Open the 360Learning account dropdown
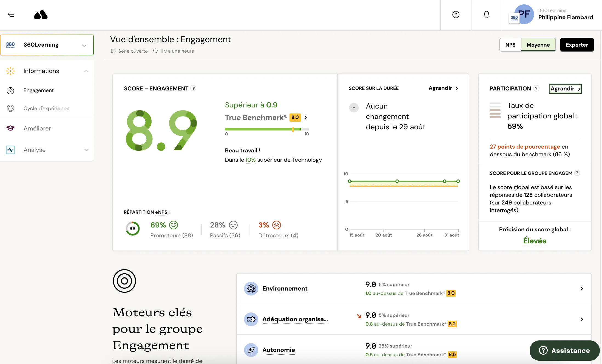The height and width of the screenshot is (364, 602). [47, 45]
